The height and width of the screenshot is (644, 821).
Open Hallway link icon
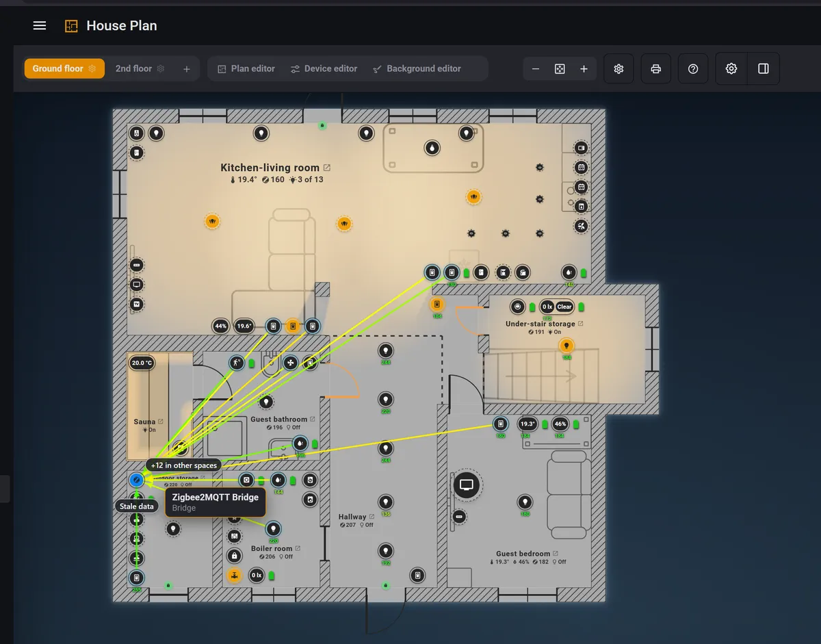point(372,517)
